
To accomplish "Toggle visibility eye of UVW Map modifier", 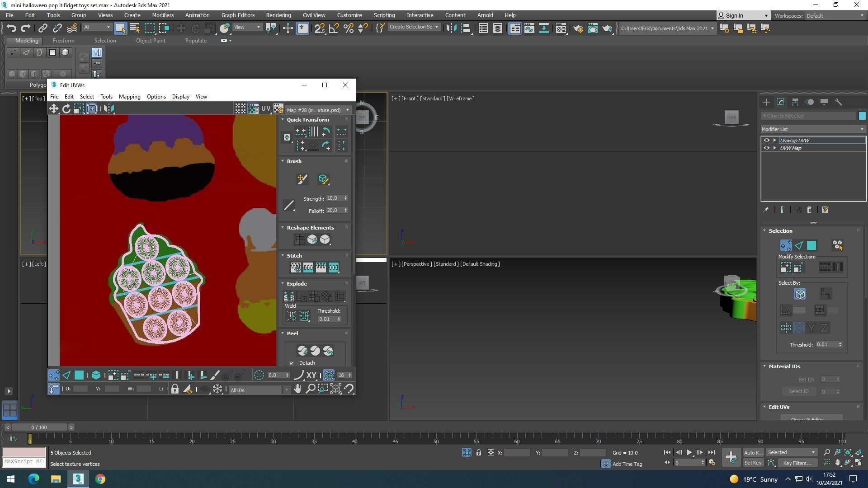I will pos(766,148).
